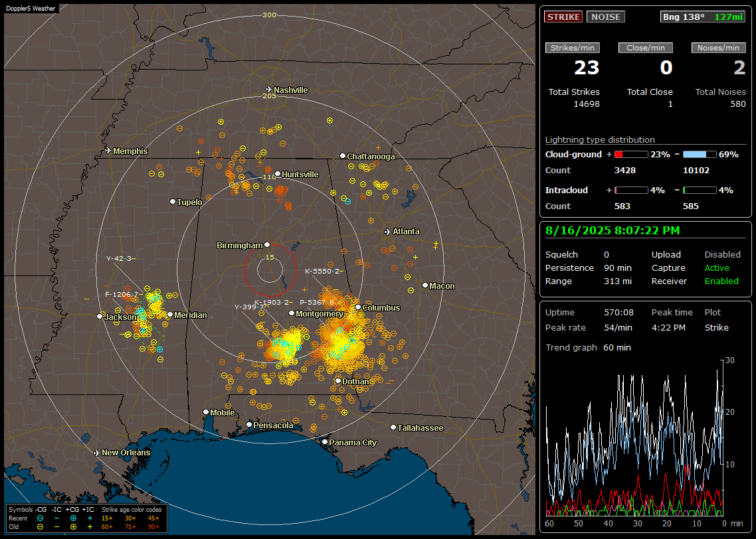This screenshot has width=756, height=539.
Task: Click the Uptime value 570:08
Action: pos(618,313)
